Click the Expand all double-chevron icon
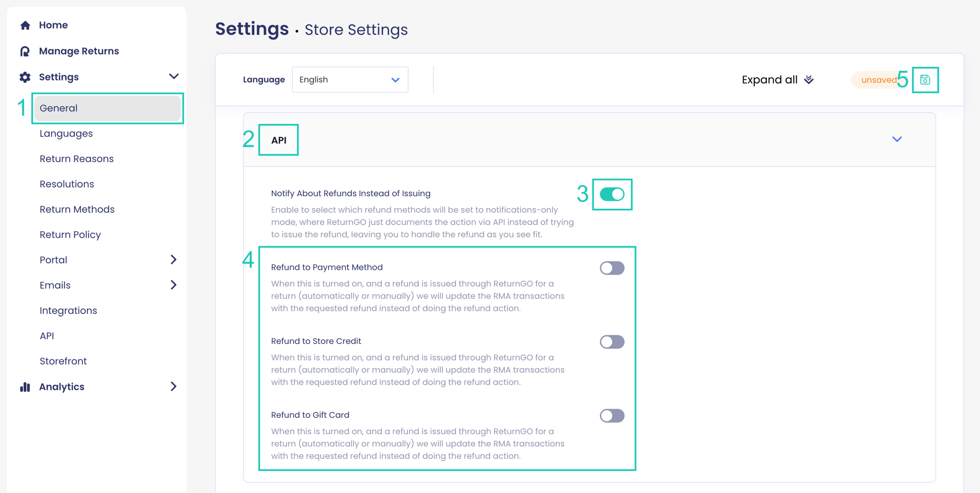980x493 pixels. [809, 80]
